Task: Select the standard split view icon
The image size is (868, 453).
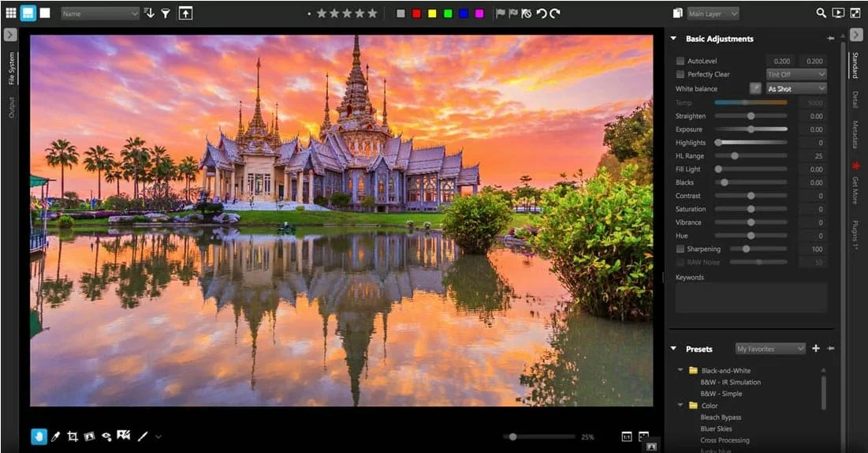Action: pyautogui.click(x=28, y=13)
